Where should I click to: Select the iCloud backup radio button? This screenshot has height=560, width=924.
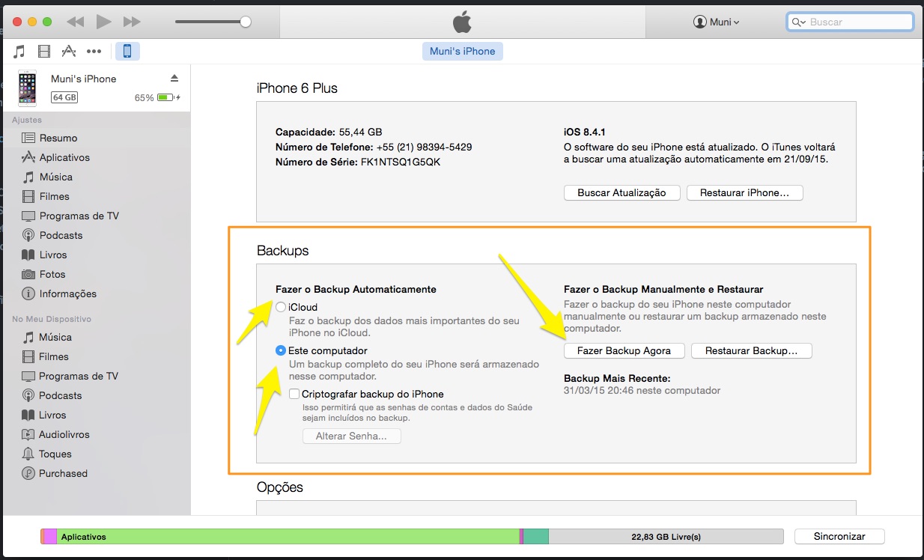281,307
